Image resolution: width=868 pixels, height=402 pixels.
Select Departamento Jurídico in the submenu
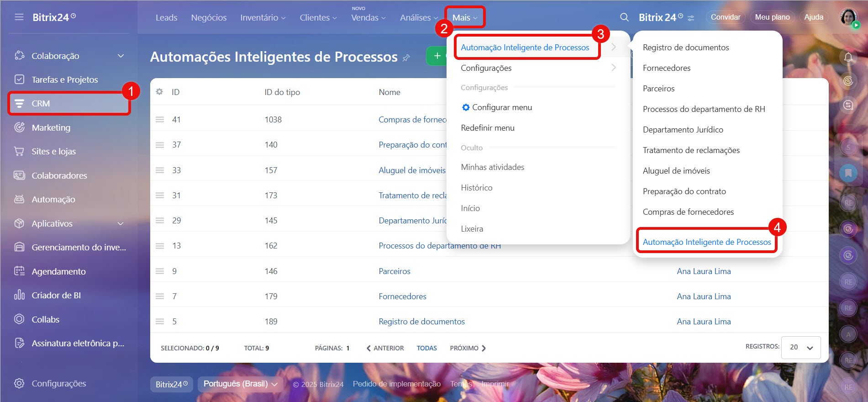(x=683, y=130)
